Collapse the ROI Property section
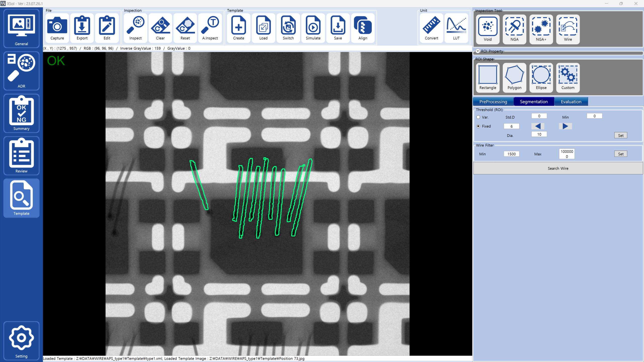 478,51
